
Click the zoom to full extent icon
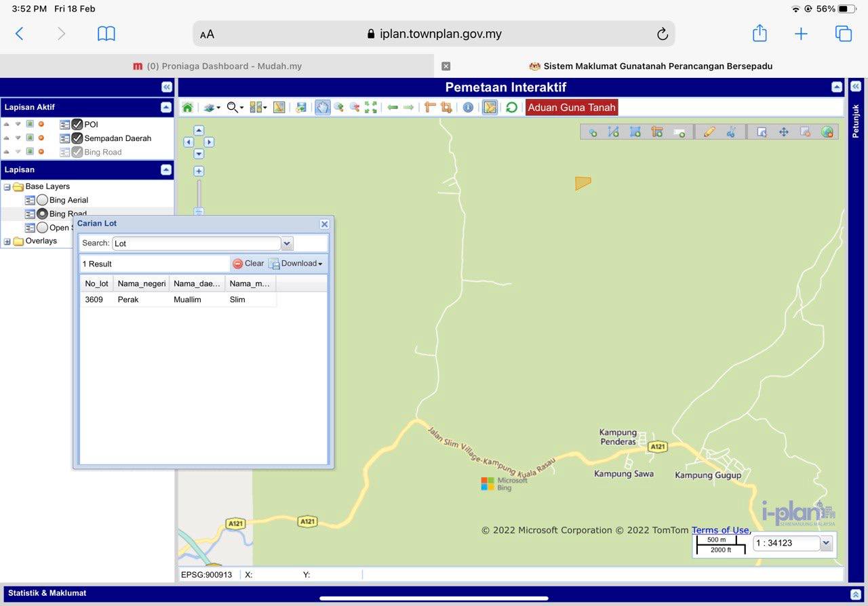(370, 107)
